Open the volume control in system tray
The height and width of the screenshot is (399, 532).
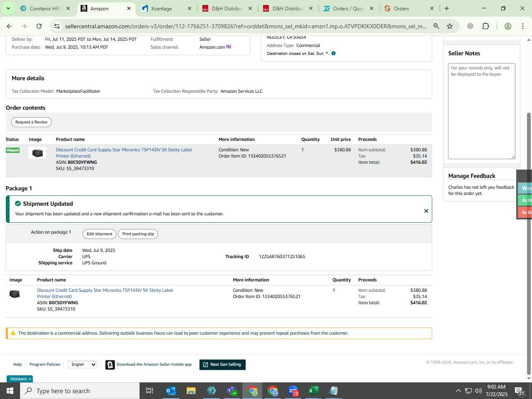478,391
